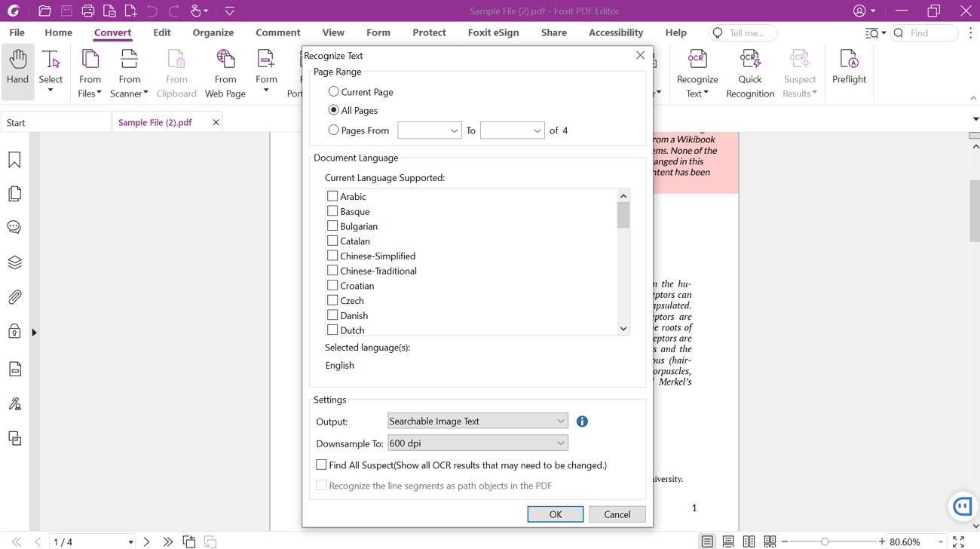The width and height of the screenshot is (980, 549).
Task: Open From Web Page converter
Action: (225, 72)
